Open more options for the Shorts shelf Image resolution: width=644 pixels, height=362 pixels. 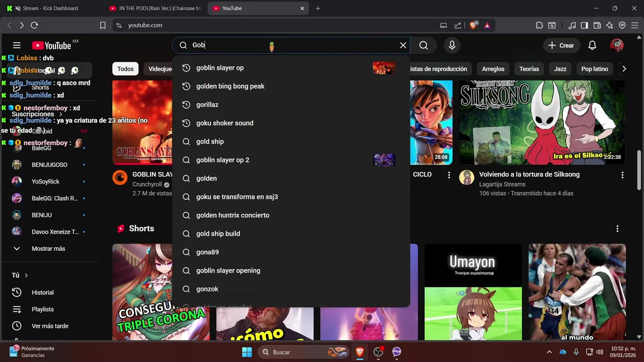(617, 229)
